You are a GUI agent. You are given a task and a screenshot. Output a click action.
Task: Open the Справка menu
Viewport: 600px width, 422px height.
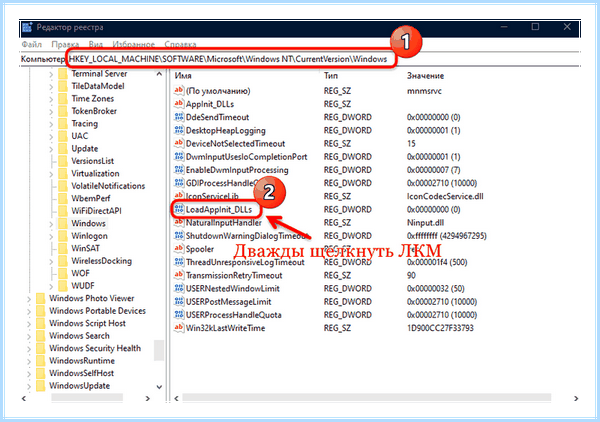[180, 44]
